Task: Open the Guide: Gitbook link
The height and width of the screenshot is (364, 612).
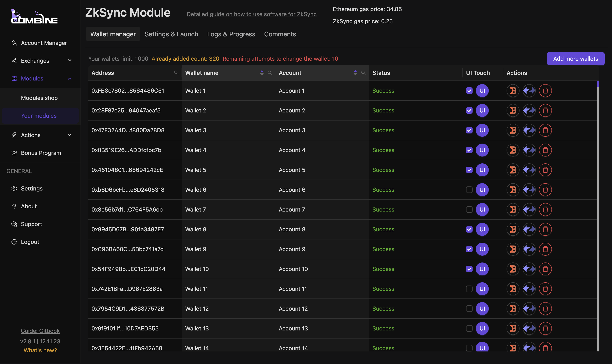Action: [40, 331]
